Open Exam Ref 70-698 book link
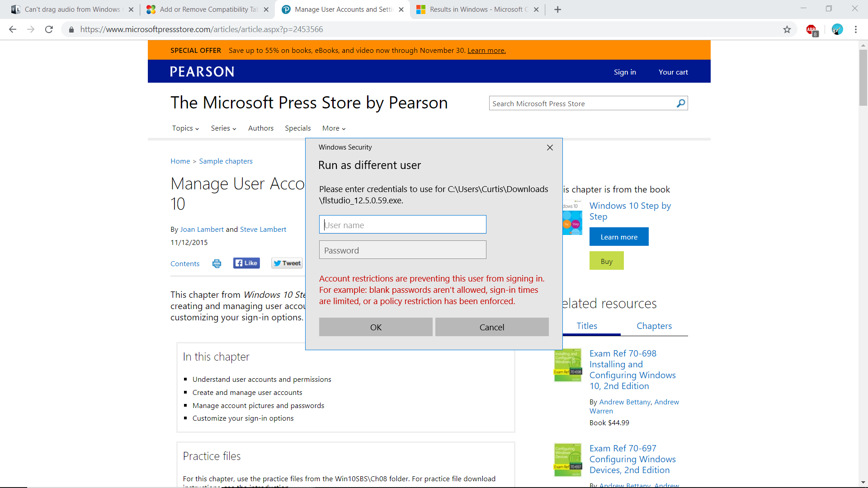868x488 pixels. pos(632,370)
